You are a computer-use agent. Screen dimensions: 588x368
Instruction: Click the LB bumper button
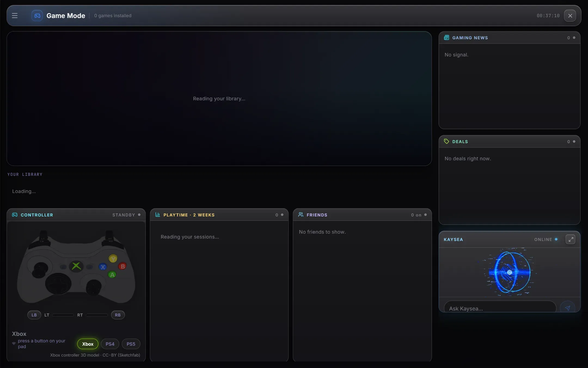34,315
